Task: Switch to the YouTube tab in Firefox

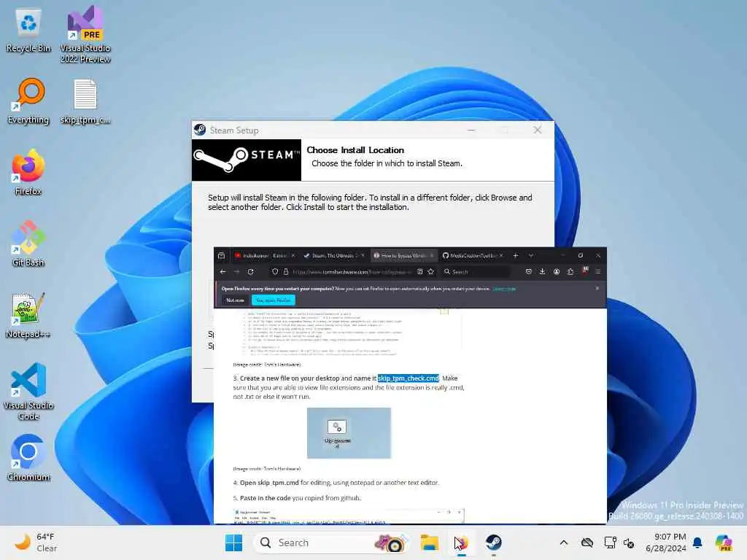Action: (x=264, y=256)
